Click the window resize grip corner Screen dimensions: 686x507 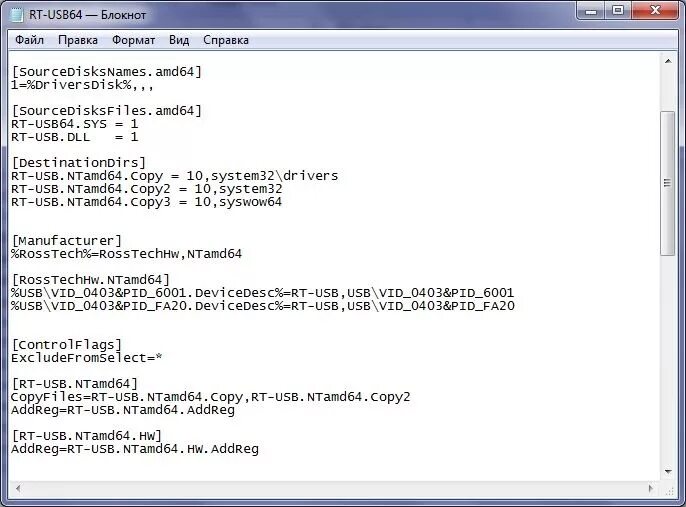click(669, 490)
